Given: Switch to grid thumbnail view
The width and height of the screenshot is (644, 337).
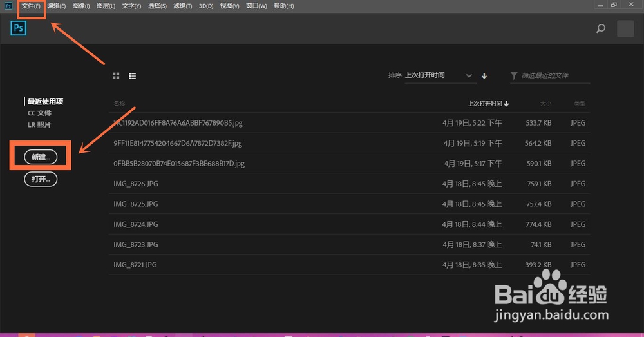Looking at the screenshot, I should (116, 76).
